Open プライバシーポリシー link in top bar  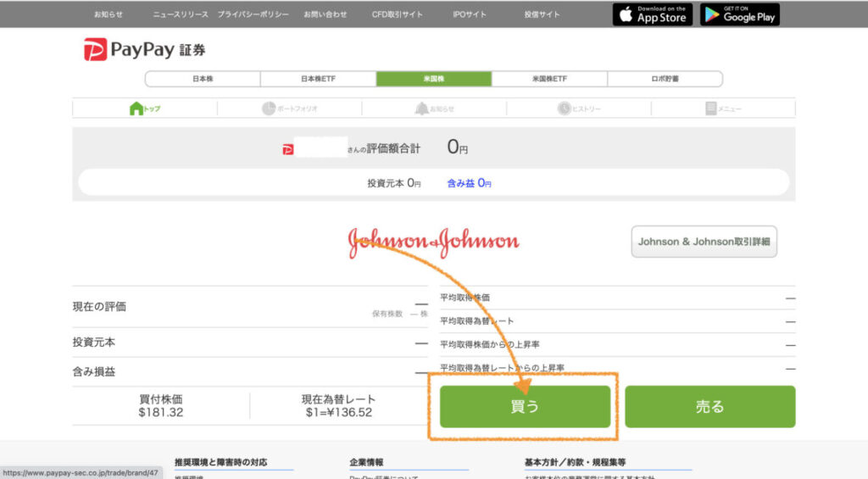tap(253, 14)
